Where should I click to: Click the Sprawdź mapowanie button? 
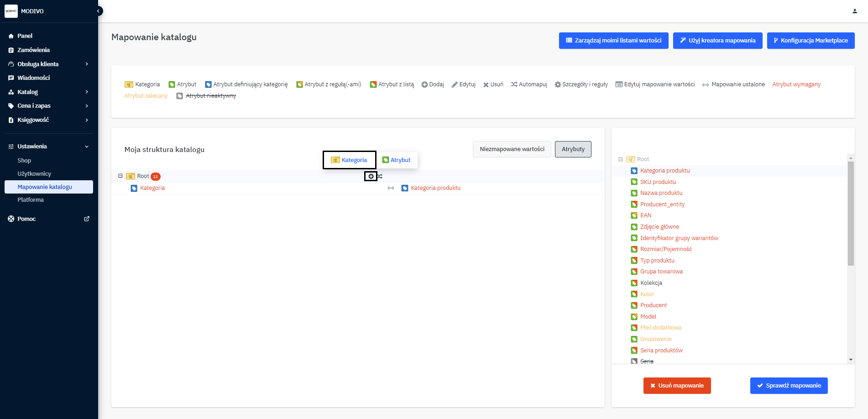(x=789, y=386)
